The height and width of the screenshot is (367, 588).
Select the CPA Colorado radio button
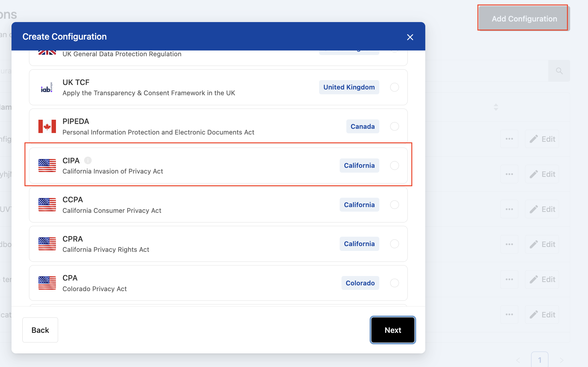point(394,283)
